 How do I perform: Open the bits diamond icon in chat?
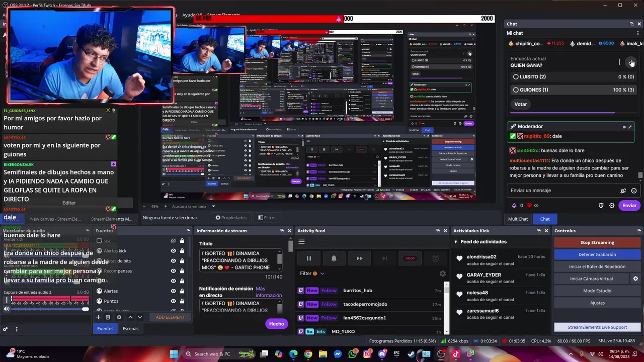pos(514,206)
